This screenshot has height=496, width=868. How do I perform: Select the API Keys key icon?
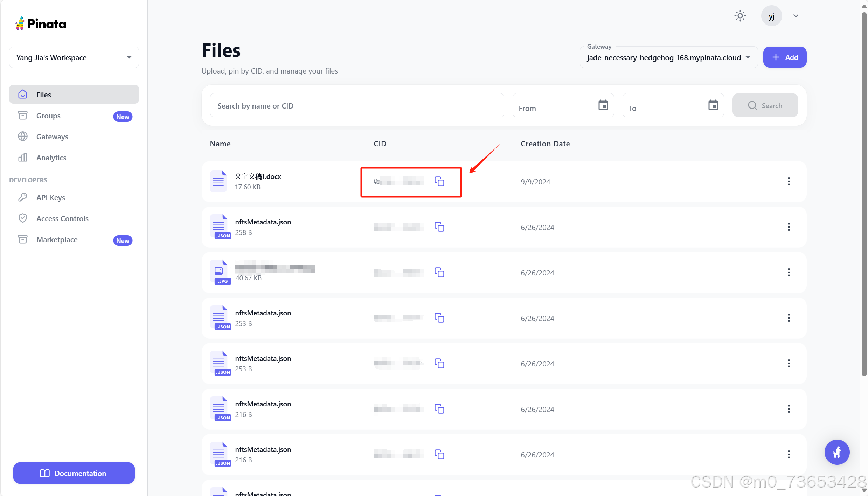point(22,197)
